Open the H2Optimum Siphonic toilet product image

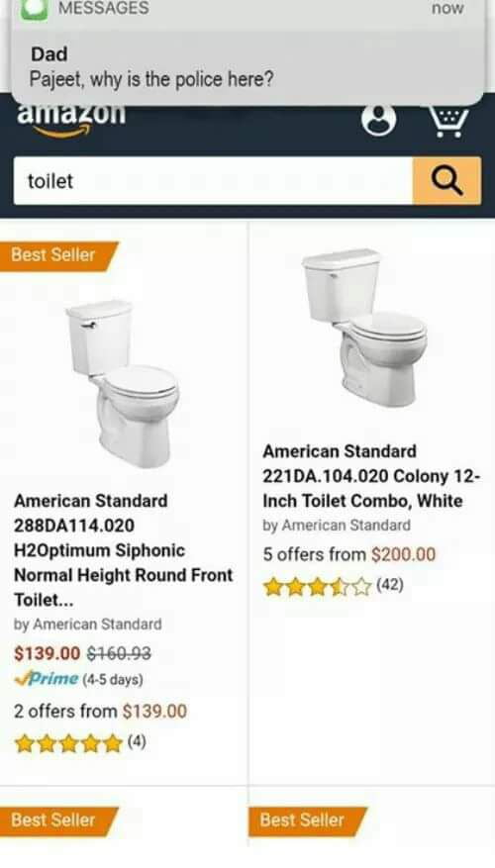click(123, 384)
